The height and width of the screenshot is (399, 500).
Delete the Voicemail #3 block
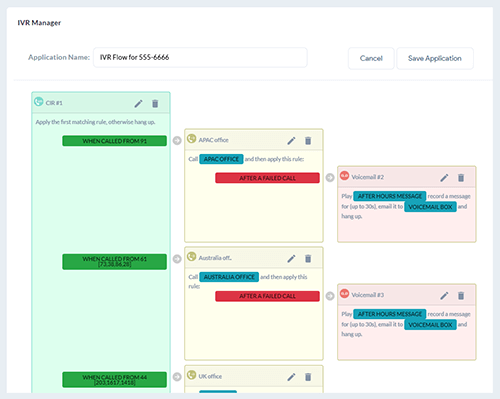tap(461, 295)
